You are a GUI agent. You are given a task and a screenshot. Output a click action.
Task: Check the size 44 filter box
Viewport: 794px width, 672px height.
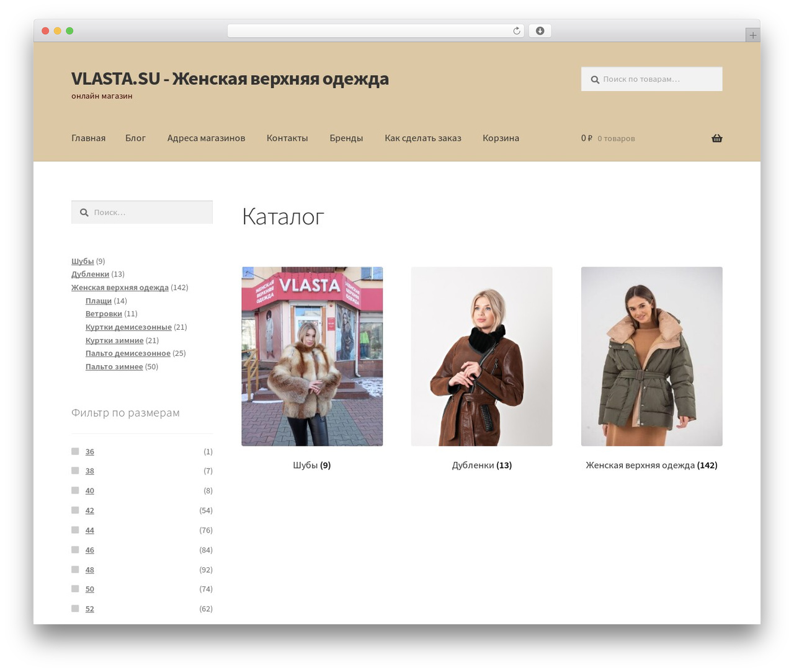(75, 530)
